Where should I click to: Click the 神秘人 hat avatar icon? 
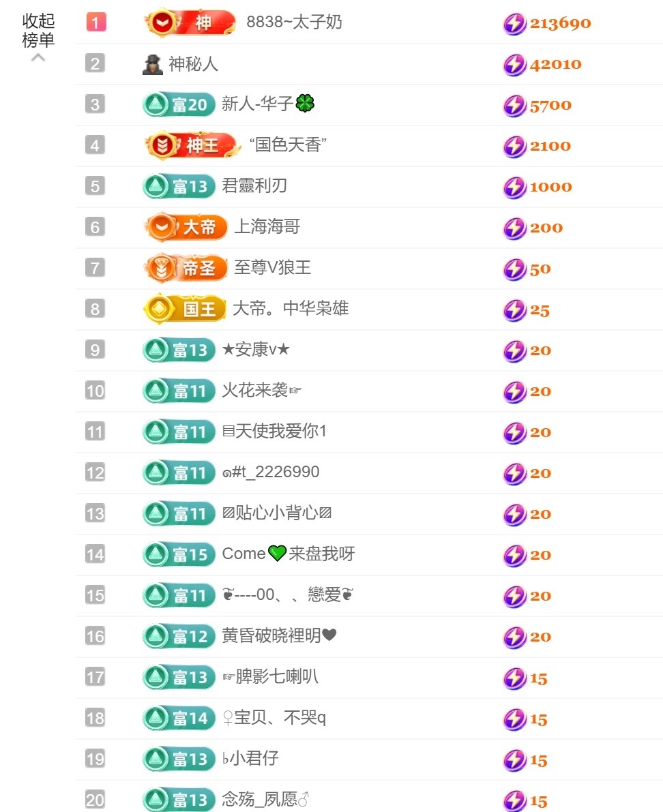[152, 64]
